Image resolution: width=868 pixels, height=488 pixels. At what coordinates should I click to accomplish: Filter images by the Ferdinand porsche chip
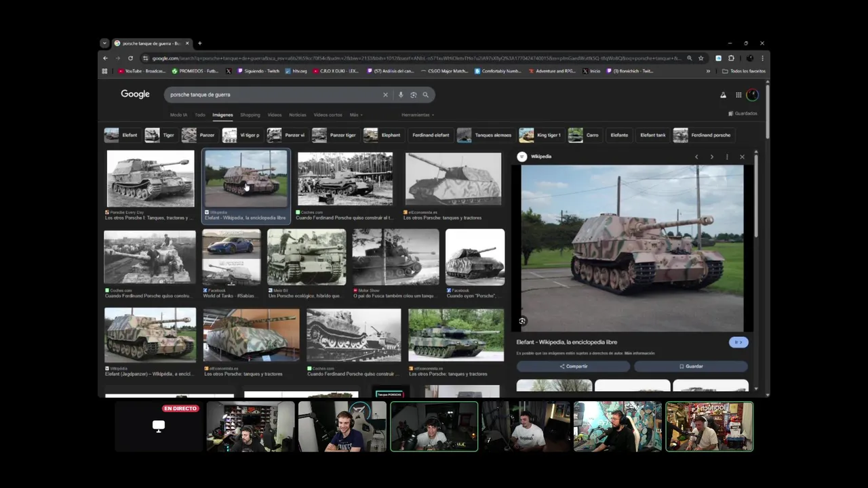click(704, 135)
